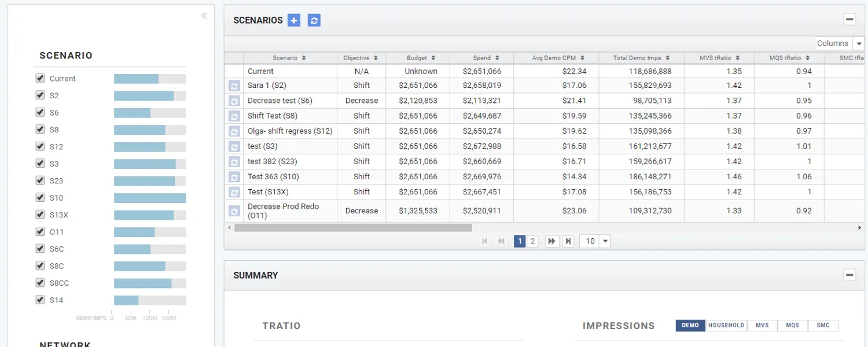
Task: Refresh the test (S3) row
Action: click(x=234, y=146)
